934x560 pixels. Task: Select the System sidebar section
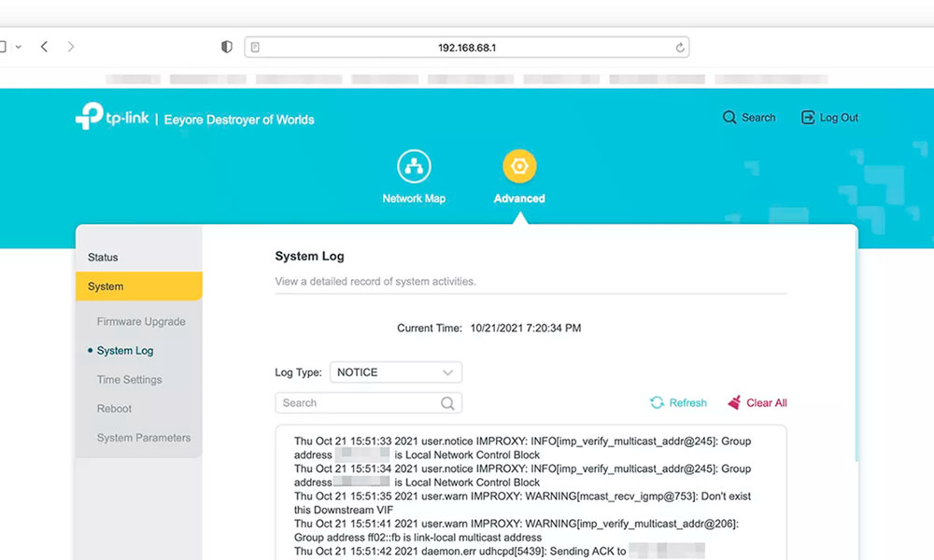point(106,287)
